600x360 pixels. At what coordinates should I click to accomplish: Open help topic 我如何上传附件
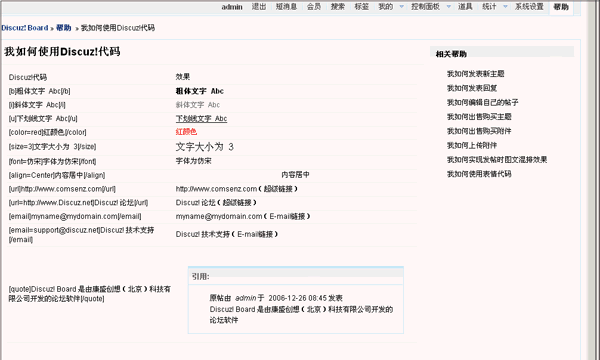point(472,145)
